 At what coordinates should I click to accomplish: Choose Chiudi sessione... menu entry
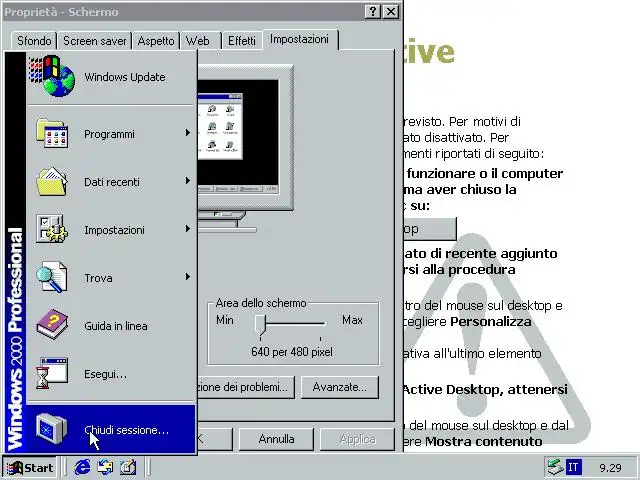point(111,429)
